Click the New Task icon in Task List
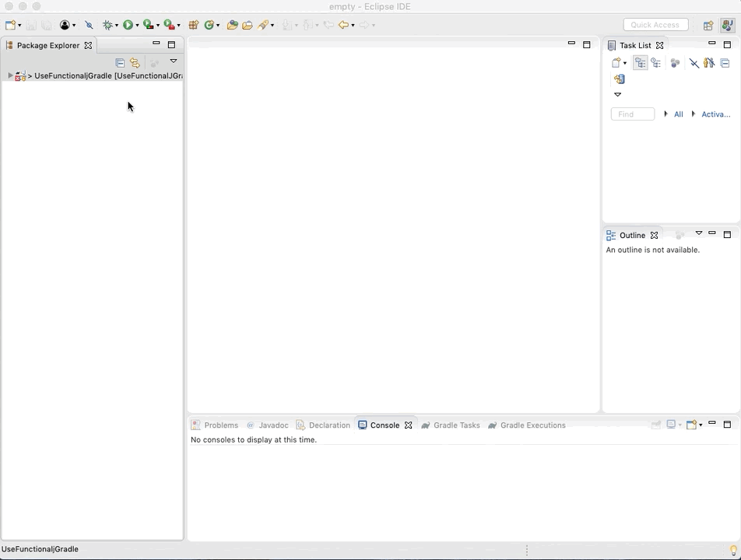Viewport: 741px width, 560px height. tap(616, 63)
